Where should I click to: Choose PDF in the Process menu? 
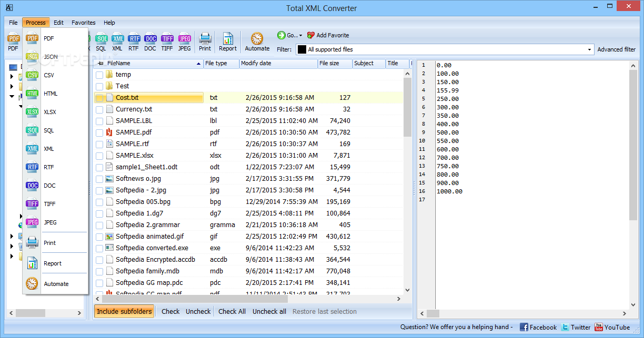click(55, 38)
